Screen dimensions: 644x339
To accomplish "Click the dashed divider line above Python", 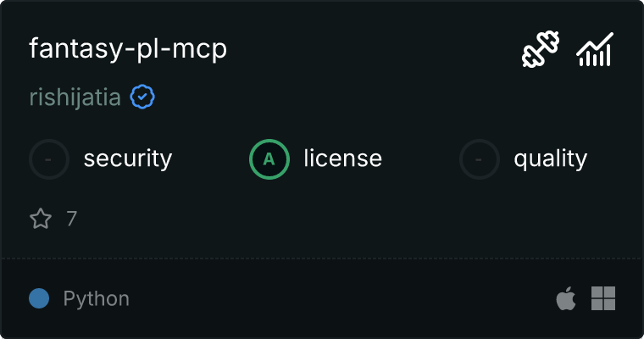I will [x=322, y=258].
